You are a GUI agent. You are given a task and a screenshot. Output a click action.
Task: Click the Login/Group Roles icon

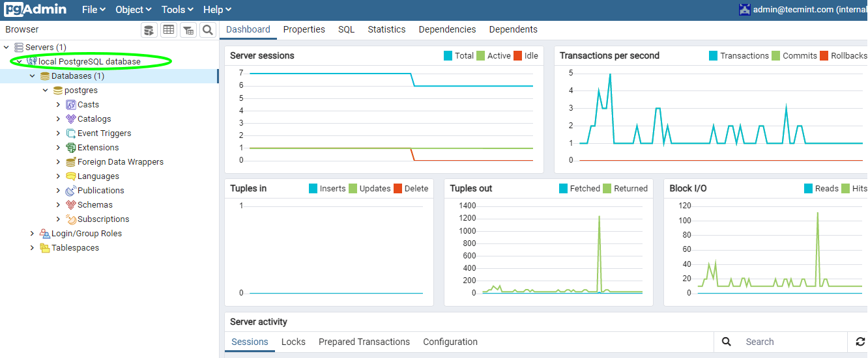click(45, 234)
